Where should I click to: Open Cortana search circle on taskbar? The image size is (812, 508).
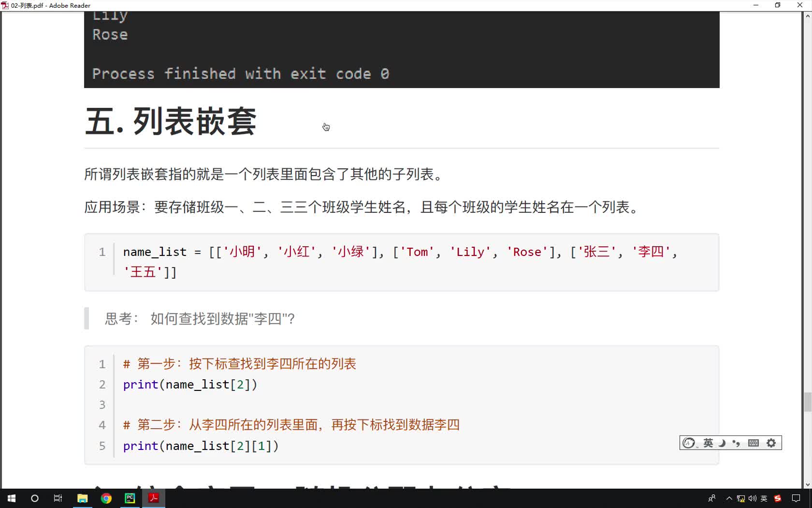tap(35, 498)
